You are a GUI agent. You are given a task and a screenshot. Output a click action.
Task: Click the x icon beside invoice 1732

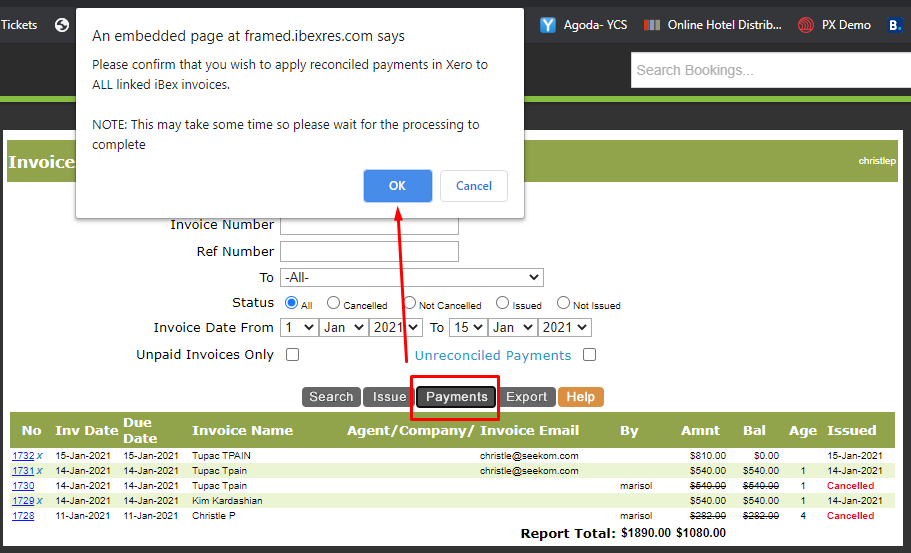pyautogui.click(x=40, y=456)
